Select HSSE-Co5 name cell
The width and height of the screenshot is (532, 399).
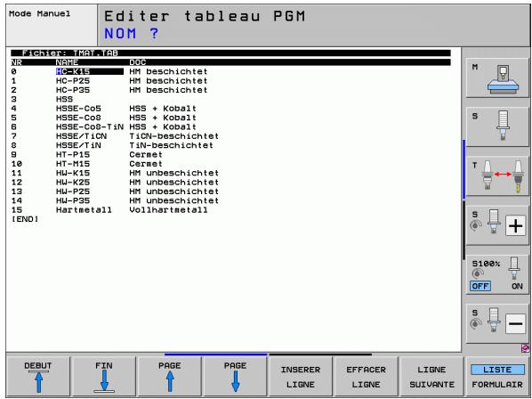pos(78,109)
